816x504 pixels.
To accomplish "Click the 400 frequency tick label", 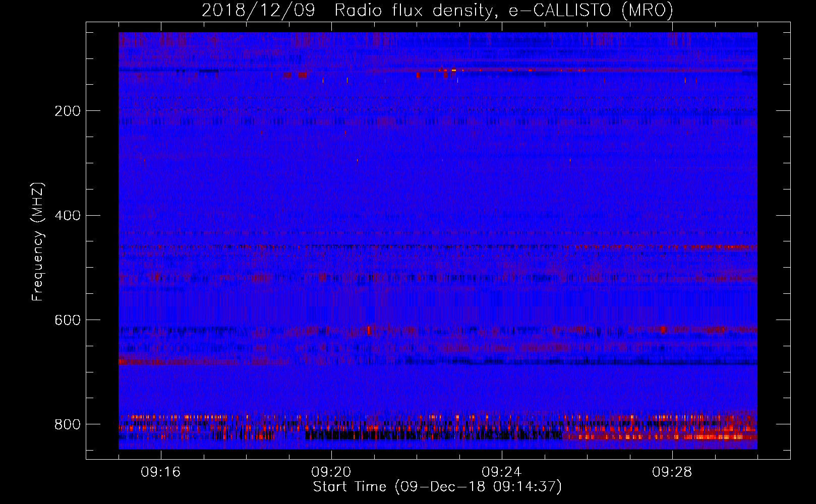I will (x=68, y=216).
